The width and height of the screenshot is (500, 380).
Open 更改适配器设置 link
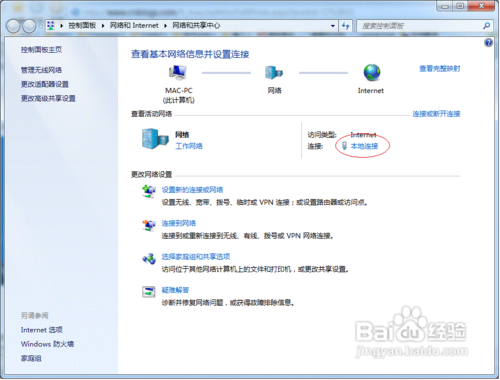pyautogui.click(x=45, y=84)
